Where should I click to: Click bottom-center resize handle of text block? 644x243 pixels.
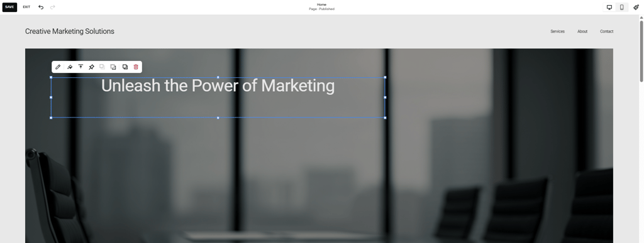point(218,117)
